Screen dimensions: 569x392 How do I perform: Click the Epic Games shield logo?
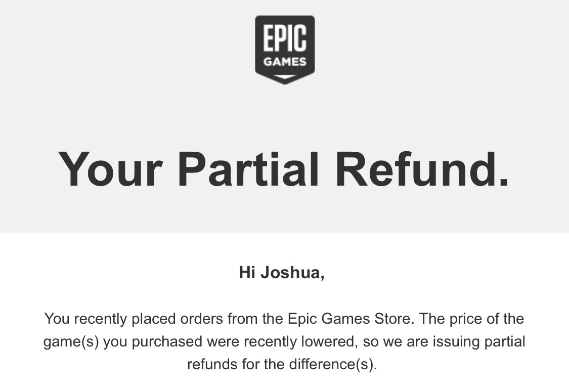tap(285, 50)
